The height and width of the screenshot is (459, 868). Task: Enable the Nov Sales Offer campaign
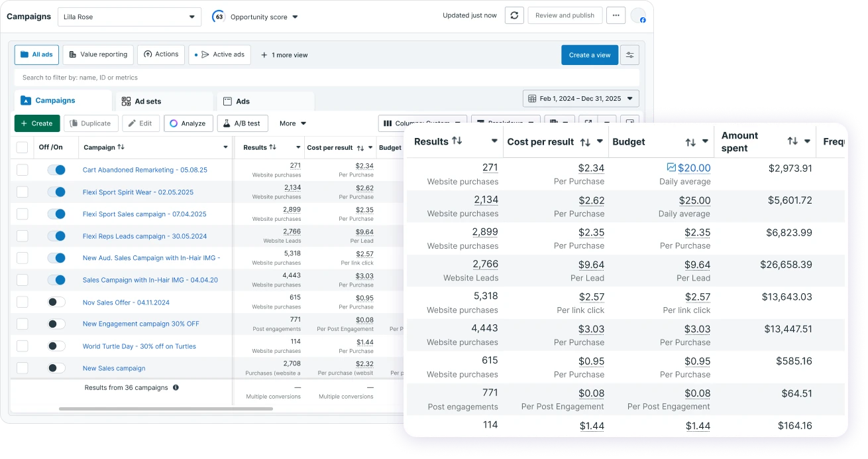56,302
